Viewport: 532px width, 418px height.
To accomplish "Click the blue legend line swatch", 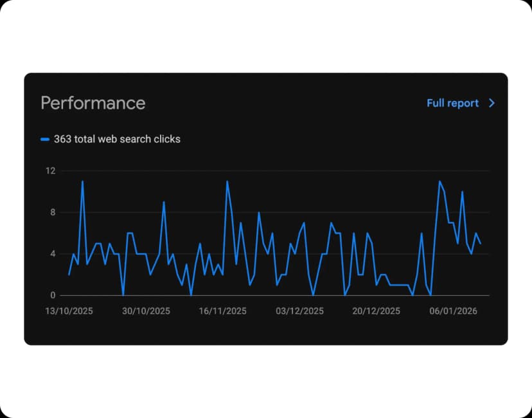I will (45, 139).
